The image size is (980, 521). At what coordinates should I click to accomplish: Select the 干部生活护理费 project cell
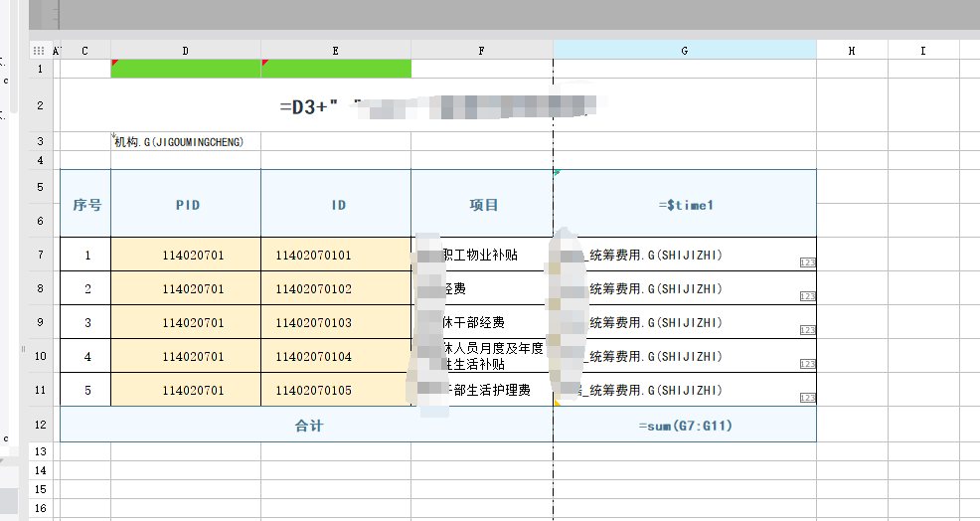click(x=482, y=390)
